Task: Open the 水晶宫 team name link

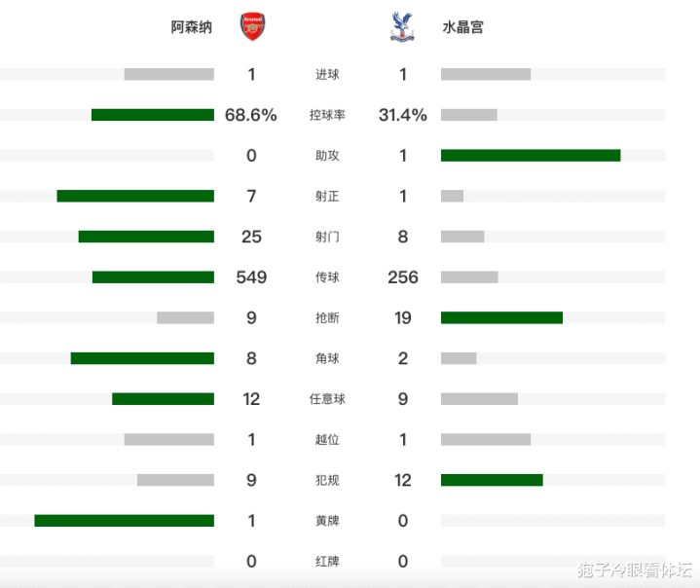Action: [463, 27]
